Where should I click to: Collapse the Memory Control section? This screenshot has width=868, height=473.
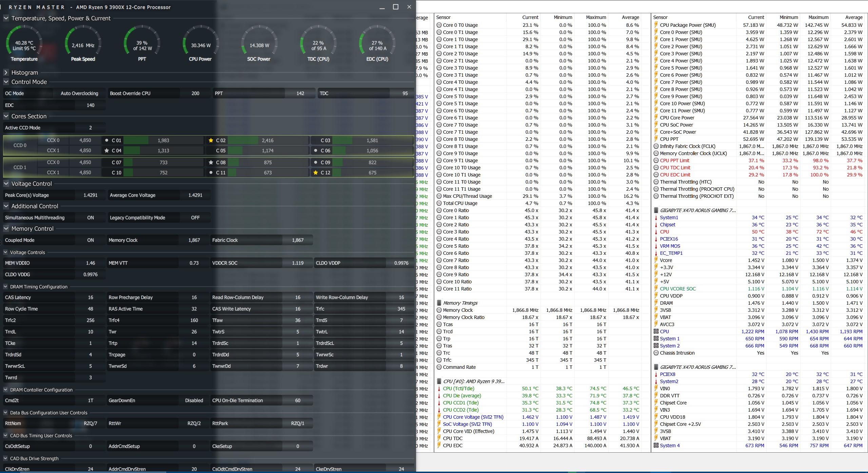6,228
